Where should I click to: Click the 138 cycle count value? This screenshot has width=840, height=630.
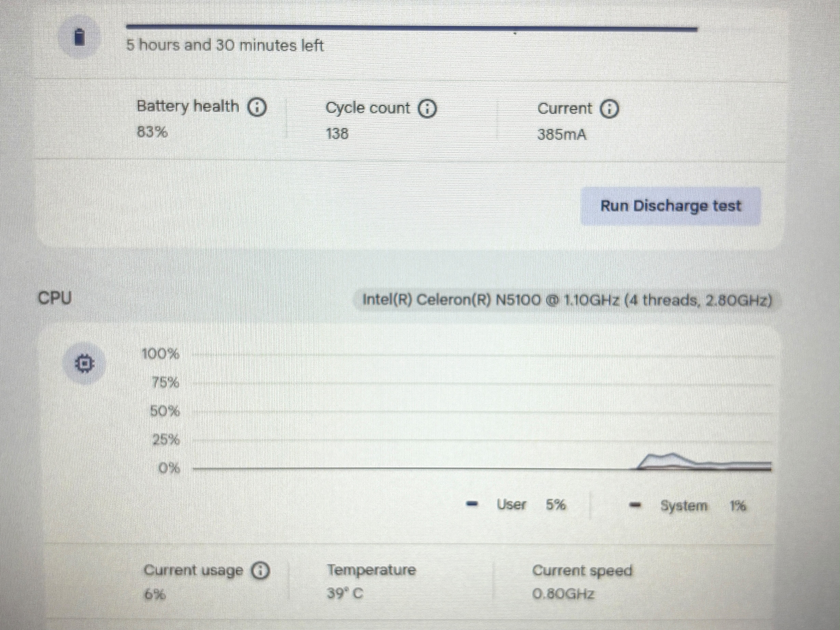coord(337,134)
